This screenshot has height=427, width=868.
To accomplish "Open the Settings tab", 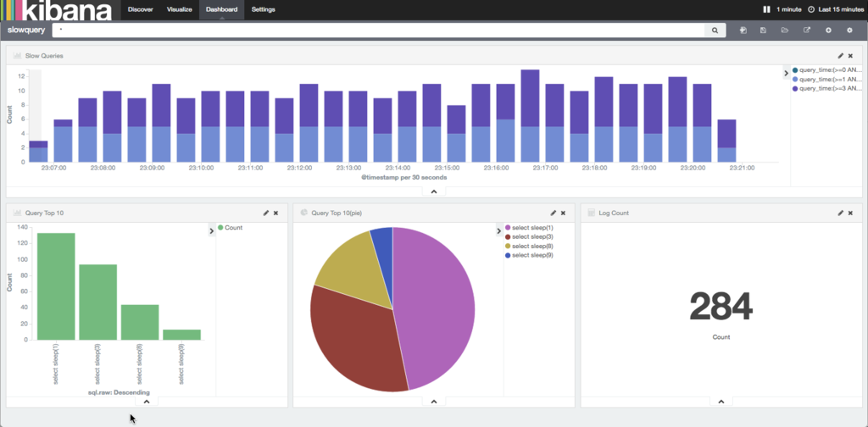I will click(x=263, y=9).
